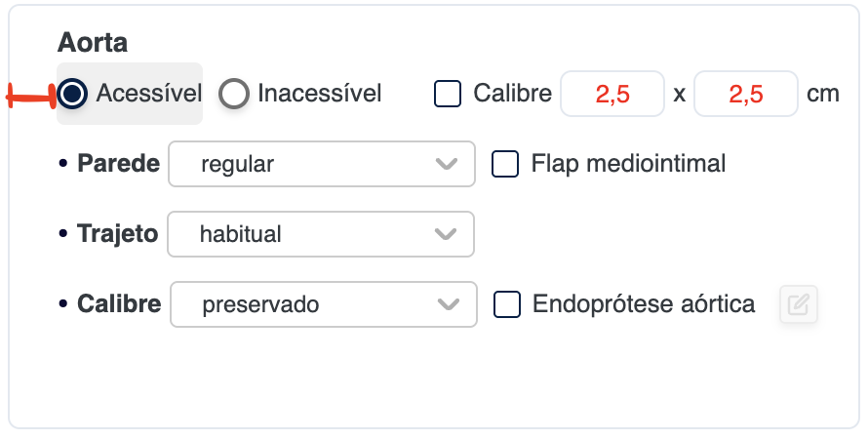Image resolution: width=868 pixels, height=439 pixels.
Task: Click the chevron arrow in Parede select
Action: click(x=447, y=164)
